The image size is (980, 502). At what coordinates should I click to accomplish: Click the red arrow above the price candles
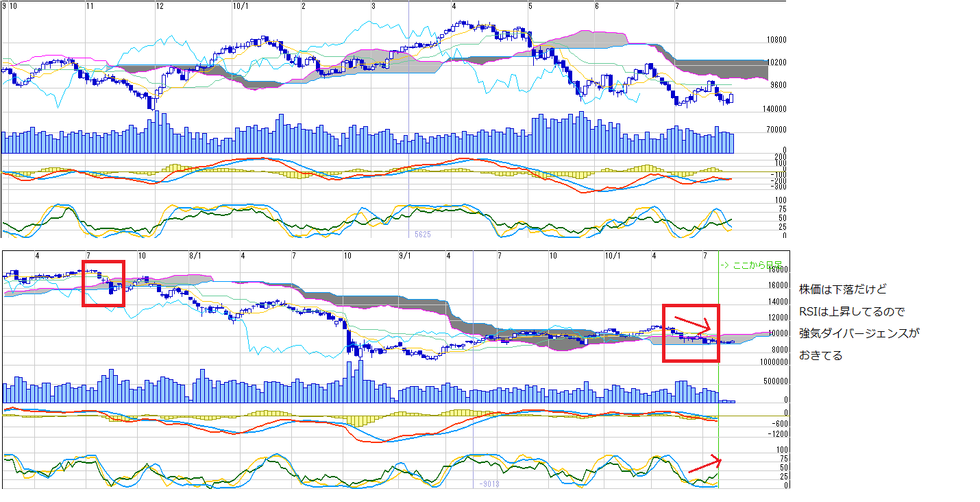pos(694,322)
